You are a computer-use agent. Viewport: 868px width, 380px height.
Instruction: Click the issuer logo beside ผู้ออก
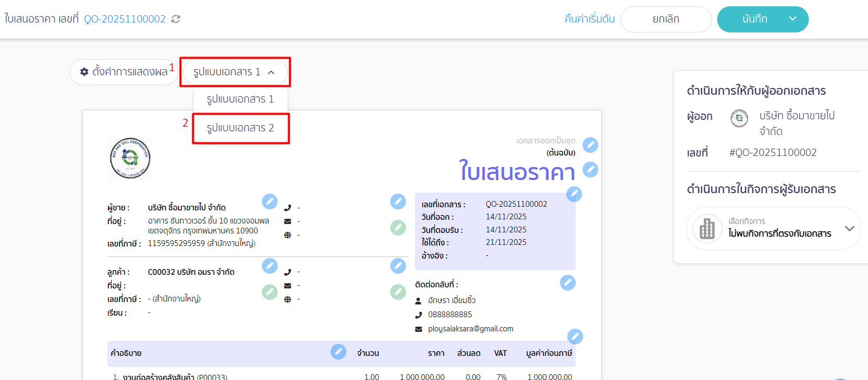point(739,118)
